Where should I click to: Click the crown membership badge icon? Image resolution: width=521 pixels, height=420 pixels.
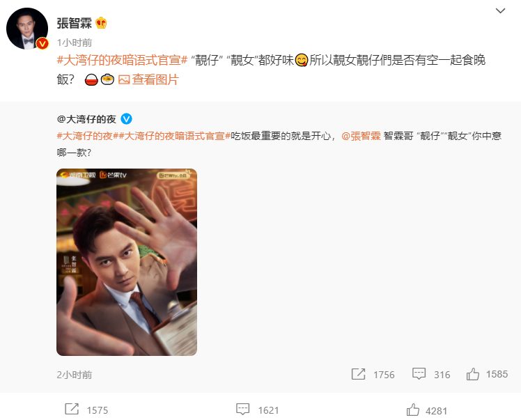click(x=101, y=23)
